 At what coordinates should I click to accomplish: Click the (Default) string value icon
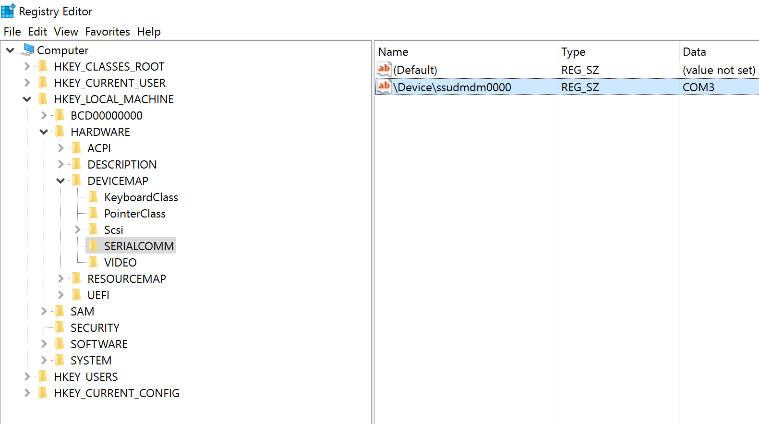[384, 70]
